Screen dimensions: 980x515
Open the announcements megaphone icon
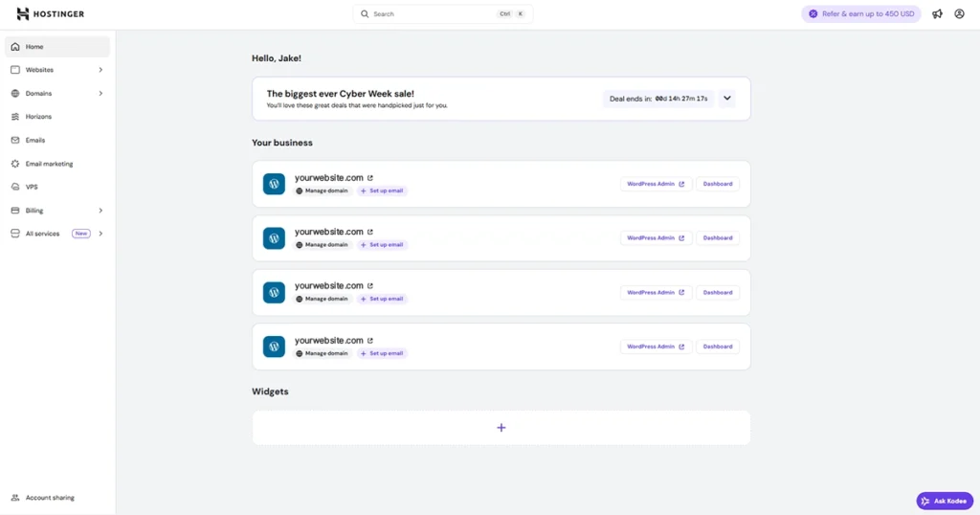937,13
